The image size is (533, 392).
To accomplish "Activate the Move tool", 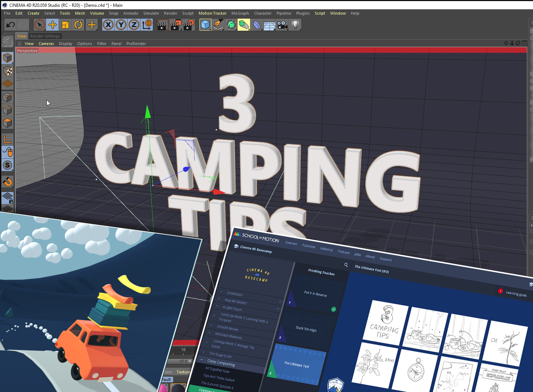I will coord(53,25).
